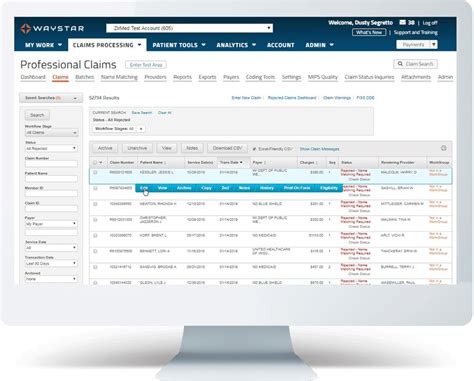Switch to the Dashboard tab

pos(33,77)
